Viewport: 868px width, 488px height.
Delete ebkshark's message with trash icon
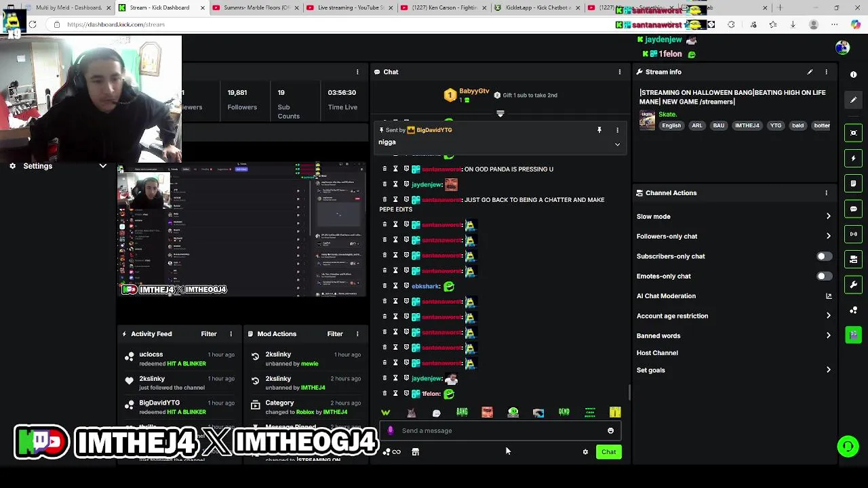384,286
